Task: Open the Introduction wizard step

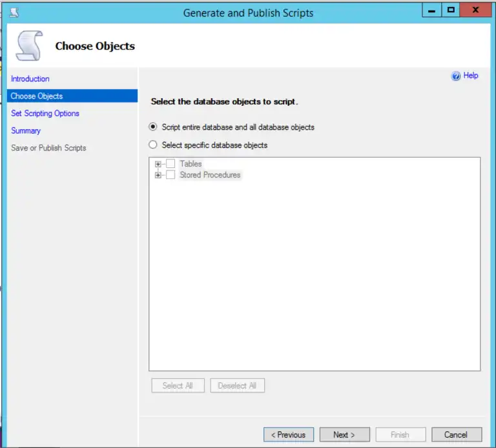Action: tap(30, 79)
